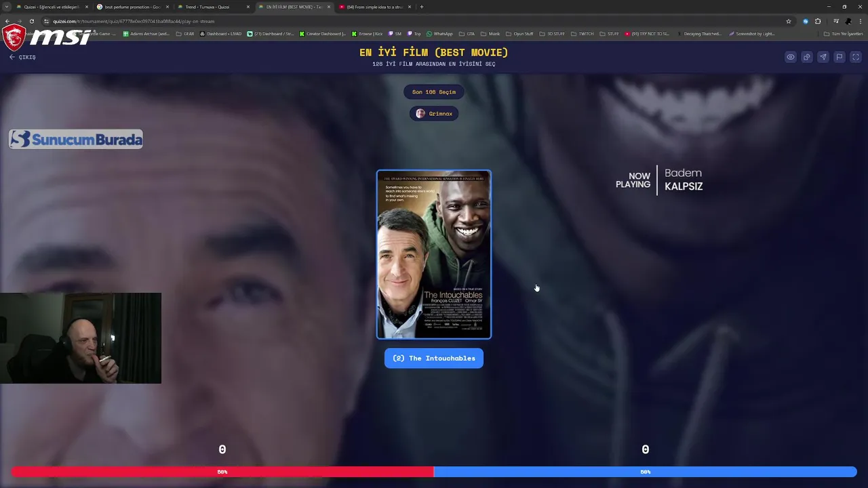Click the blue extension icon in toolbar
The width and height of the screenshot is (868, 488).
coord(806,21)
